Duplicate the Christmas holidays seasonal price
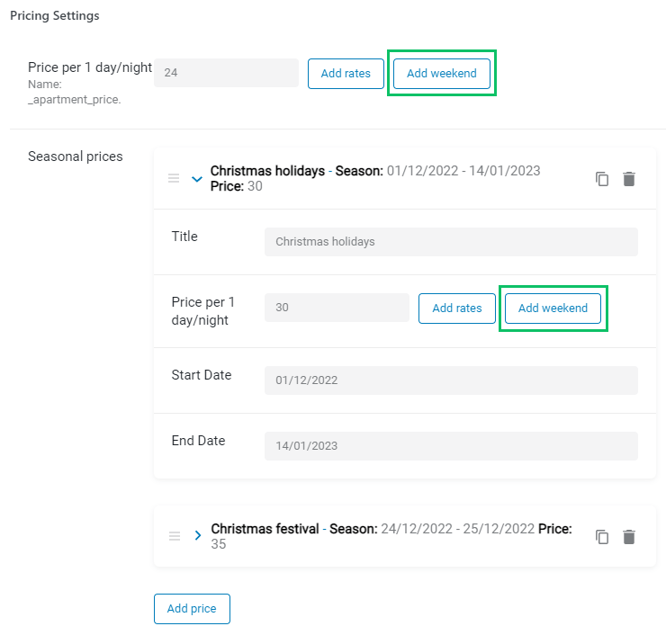This screenshot has width=666, height=644. point(602,179)
